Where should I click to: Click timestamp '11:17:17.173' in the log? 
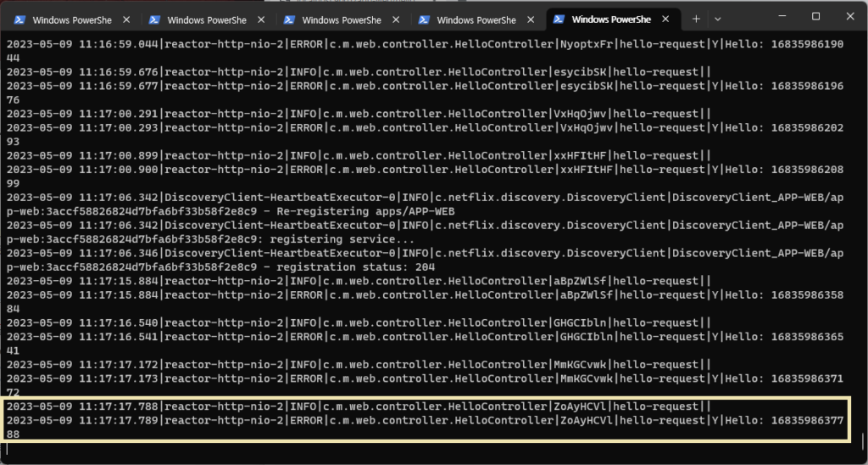pyautogui.click(x=118, y=378)
